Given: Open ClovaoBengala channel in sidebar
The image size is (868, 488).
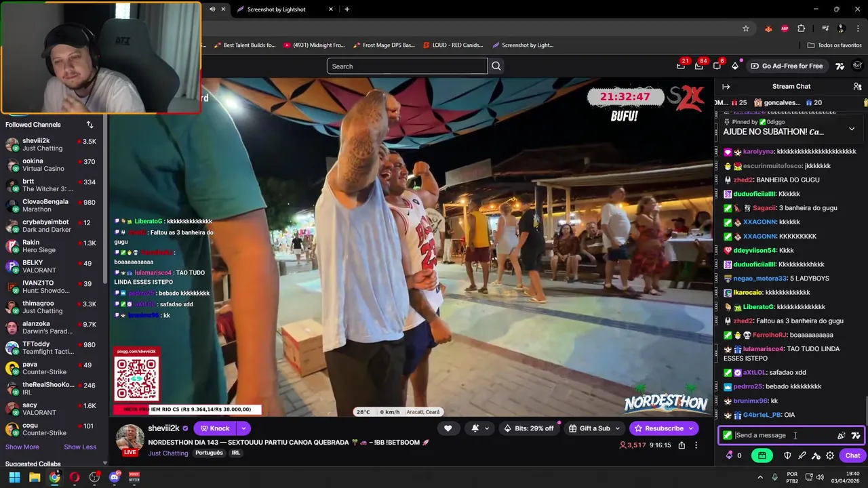Looking at the screenshot, I should point(54,205).
